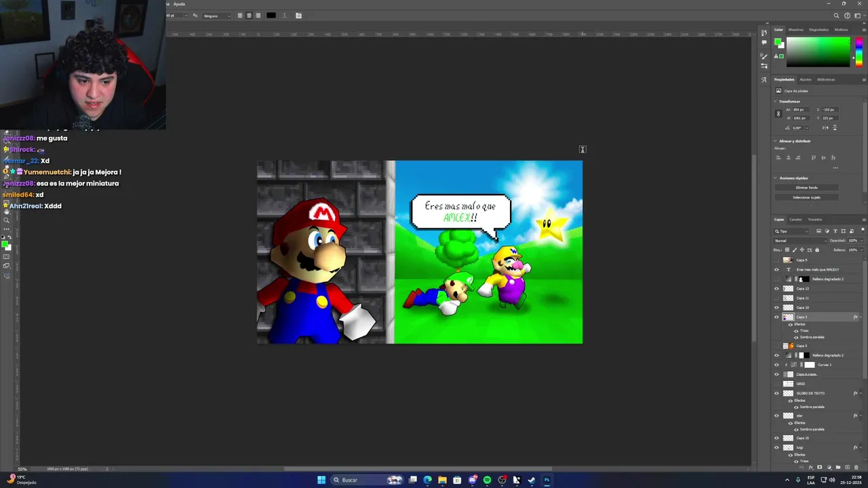Open File Explorer from the taskbar
Viewport: 868px width, 488px height.
[x=442, y=480]
